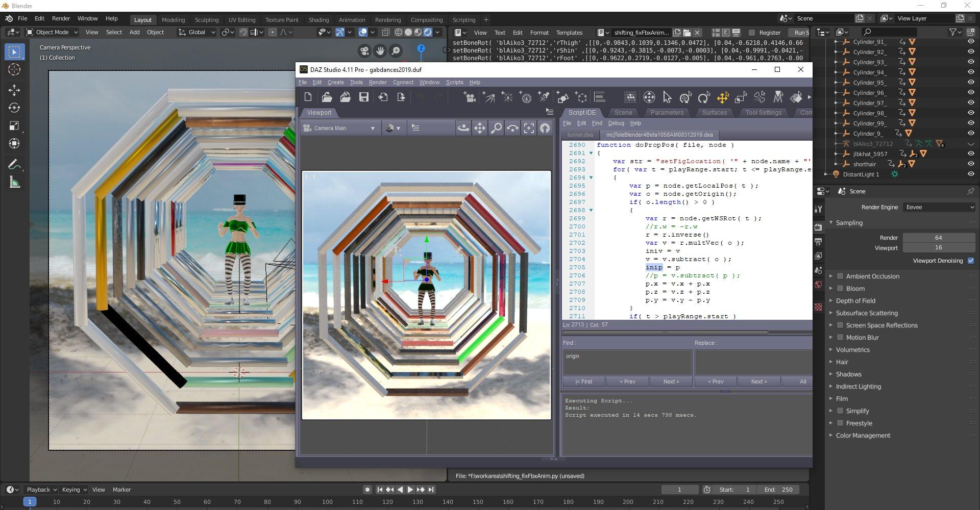Click the Render samples value field
The width and height of the screenshot is (980, 510).
[939, 238]
